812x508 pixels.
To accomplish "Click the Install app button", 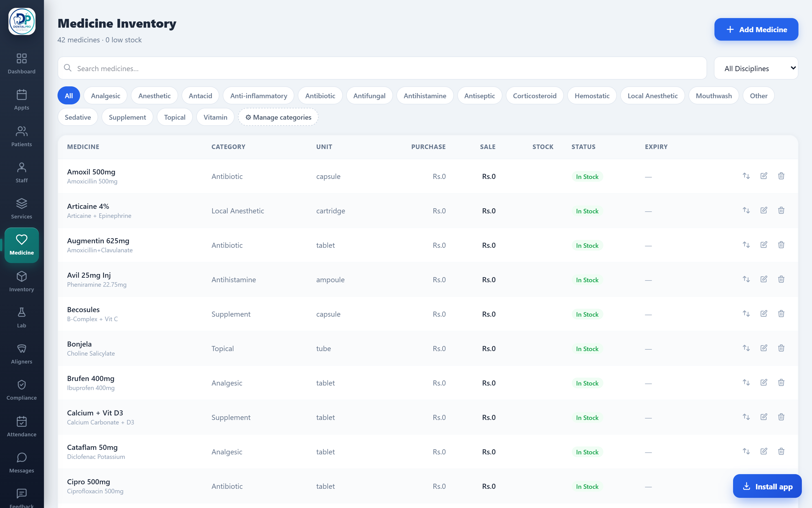I will pyautogui.click(x=767, y=486).
